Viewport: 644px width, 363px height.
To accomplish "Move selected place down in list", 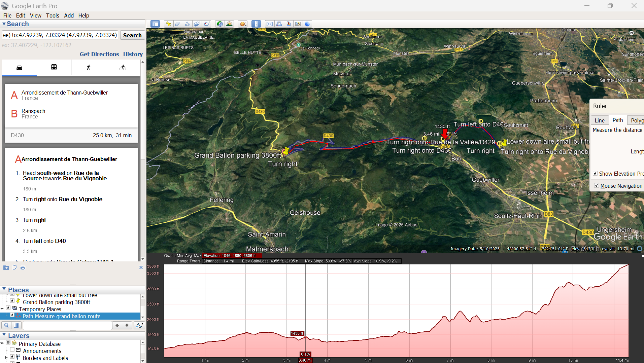I will pyautogui.click(x=127, y=325).
